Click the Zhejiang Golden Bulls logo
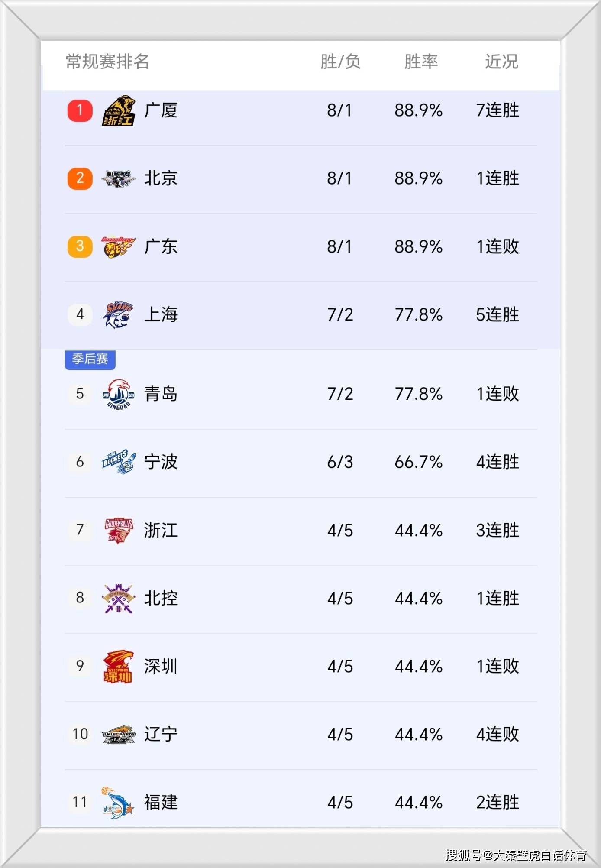 coord(118,530)
